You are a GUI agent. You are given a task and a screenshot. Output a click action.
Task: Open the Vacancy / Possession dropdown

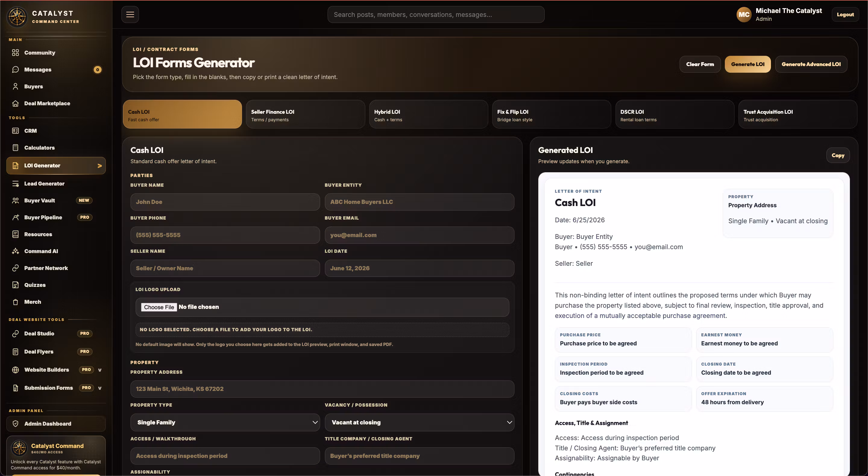tap(420, 422)
